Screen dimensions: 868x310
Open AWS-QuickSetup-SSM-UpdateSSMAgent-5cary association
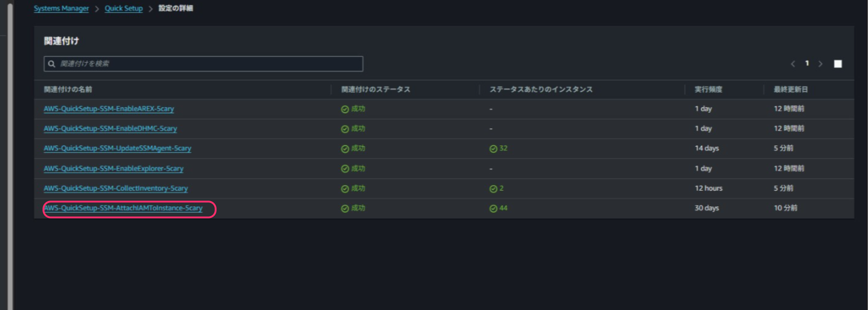[x=117, y=148]
